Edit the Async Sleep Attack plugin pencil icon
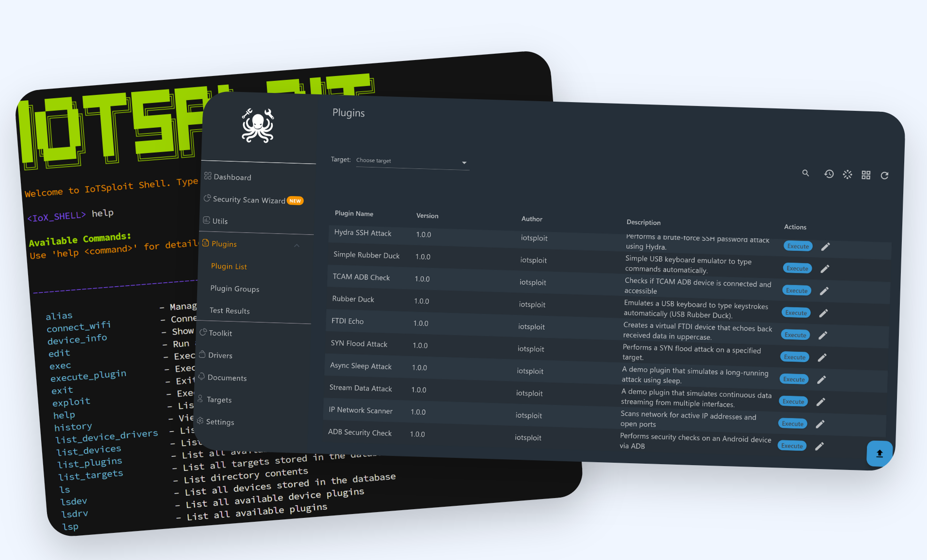Screen dimensions: 927x560 [x=821, y=380]
